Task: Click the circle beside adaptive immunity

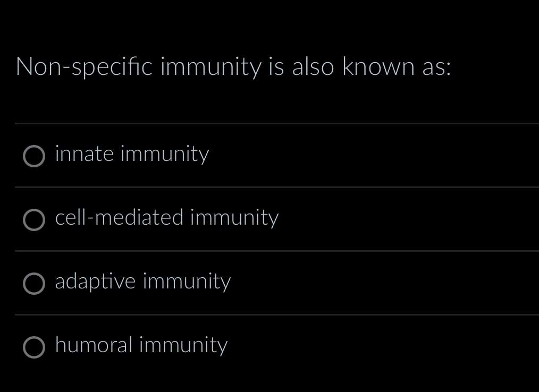Action: click(x=34, y=284)
